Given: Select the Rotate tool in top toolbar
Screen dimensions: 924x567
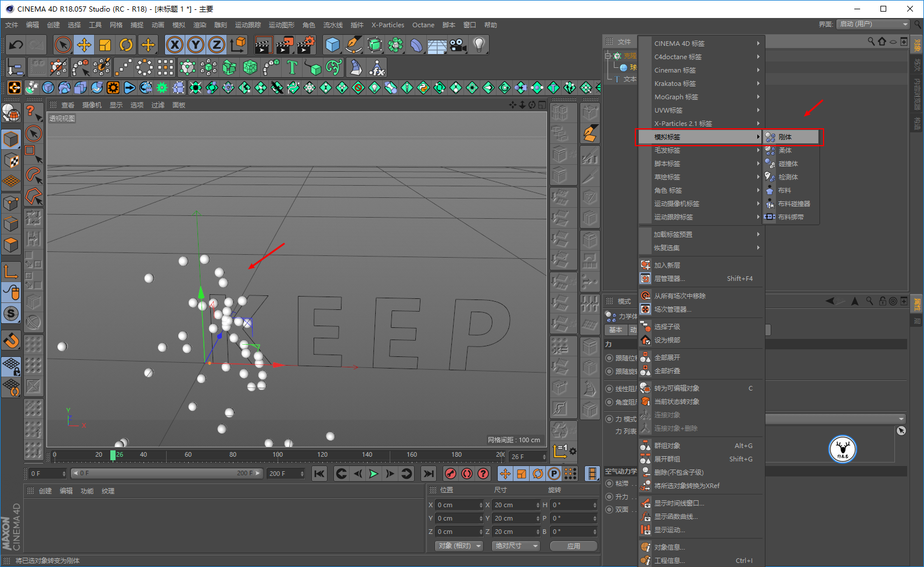Looking at the screenshot, I should [126, 45].
